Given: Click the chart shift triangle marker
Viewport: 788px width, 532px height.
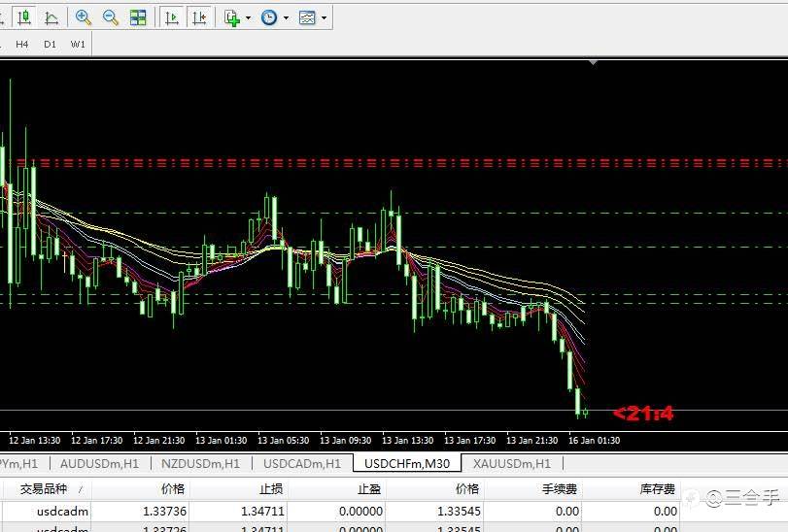Looking at the screenshot, I should 593,62.
